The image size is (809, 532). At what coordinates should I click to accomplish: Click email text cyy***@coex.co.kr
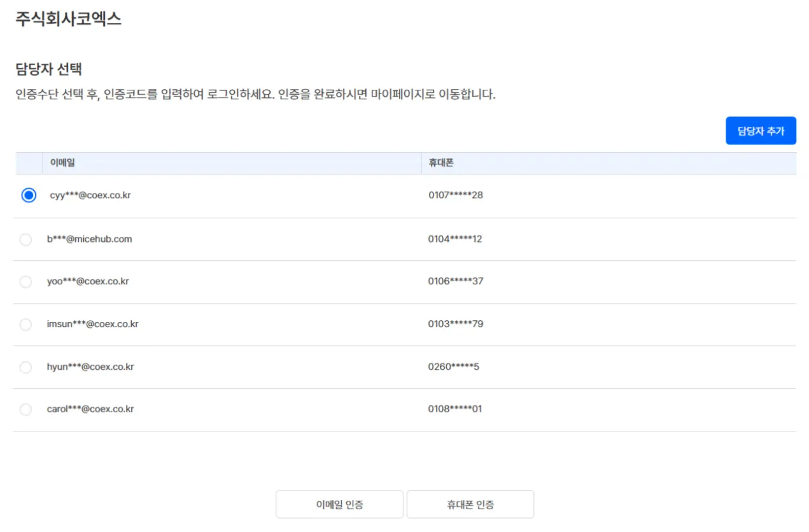[x=90, y=195]
